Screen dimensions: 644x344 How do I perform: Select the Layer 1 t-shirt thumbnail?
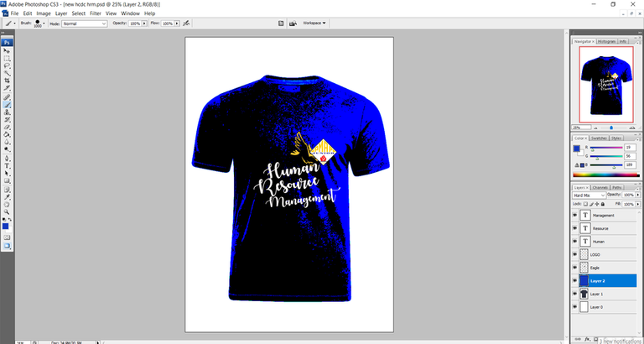pyautogui.click(x=584, y=294)
